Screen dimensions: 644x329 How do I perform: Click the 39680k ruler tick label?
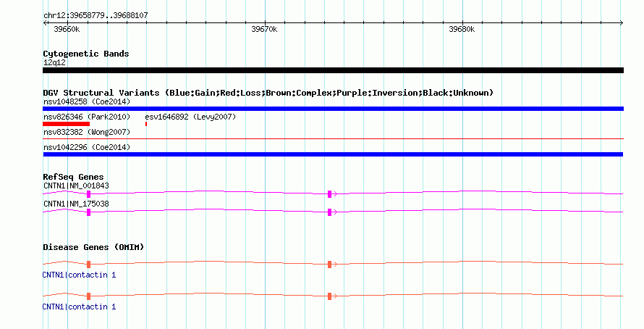462,29
